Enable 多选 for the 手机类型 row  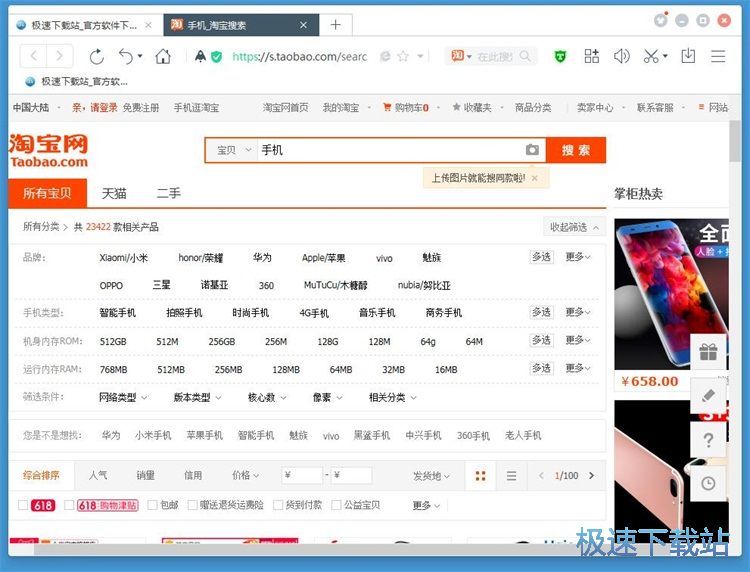click(541, 312)
